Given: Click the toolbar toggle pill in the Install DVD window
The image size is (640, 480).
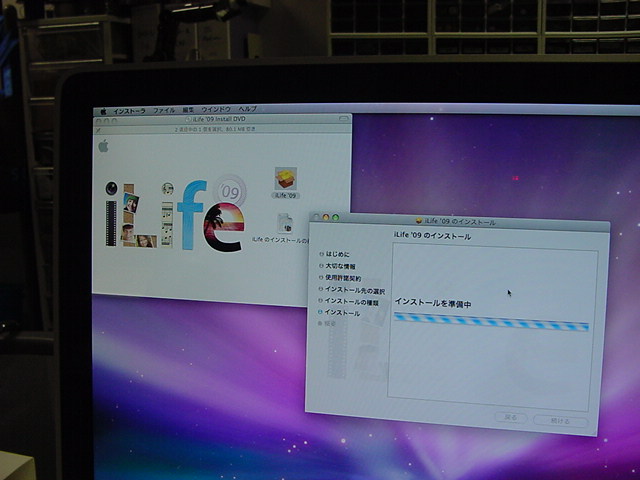Looking at the screenshot, I should click(344, 119).
